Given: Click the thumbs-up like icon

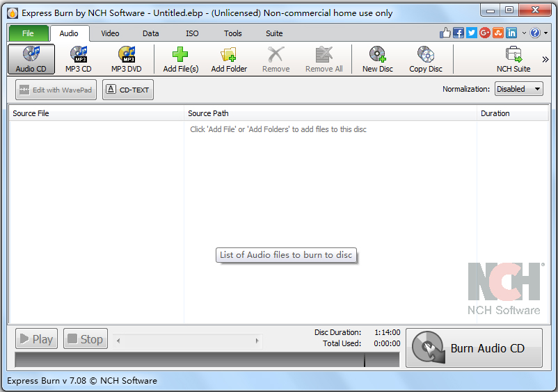Looking at the screenshot, I should pos(445,33).
